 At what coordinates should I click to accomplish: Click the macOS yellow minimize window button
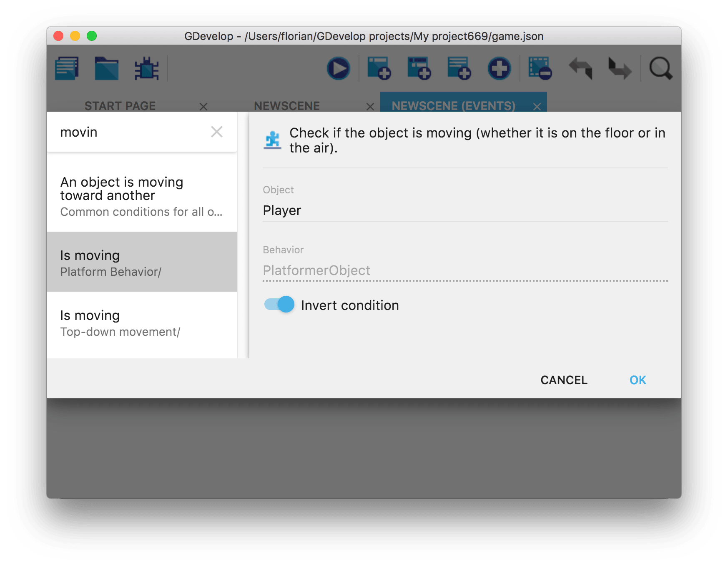pos(75,36)
